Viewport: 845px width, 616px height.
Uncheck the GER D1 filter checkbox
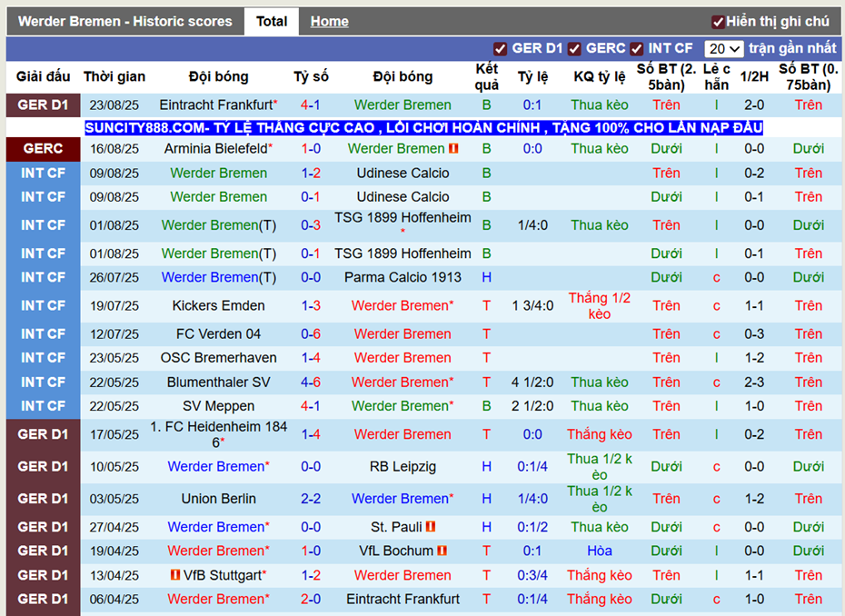[x=500, y=49]
